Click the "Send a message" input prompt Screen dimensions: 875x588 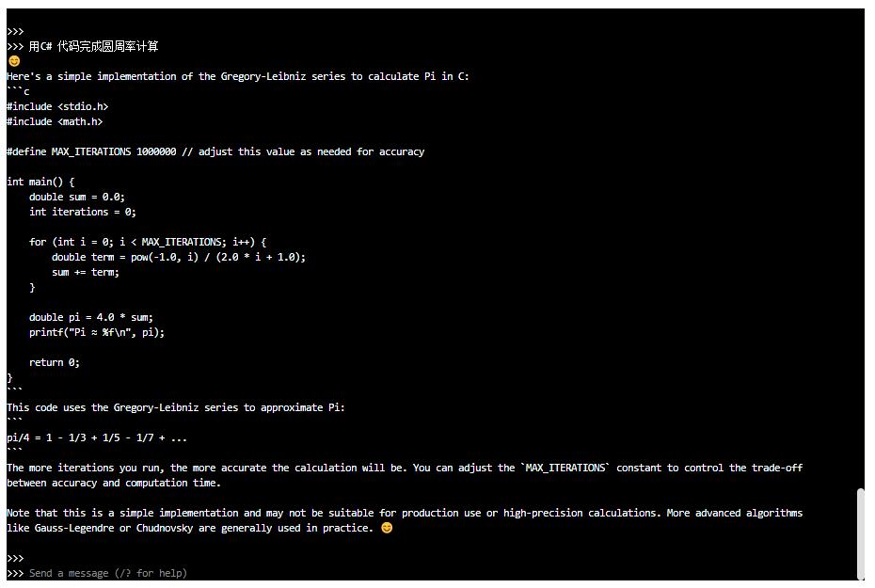tap(107, 573)
